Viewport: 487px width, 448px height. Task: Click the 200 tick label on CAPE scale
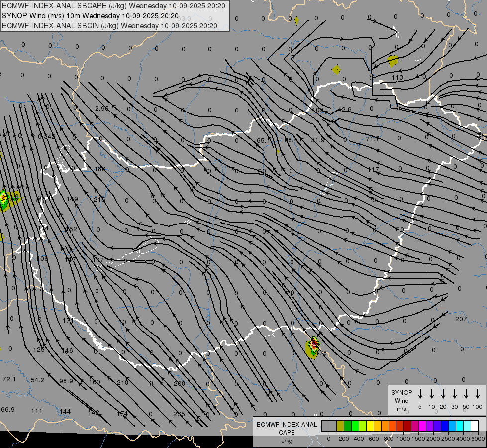click(x=344, y=439)
